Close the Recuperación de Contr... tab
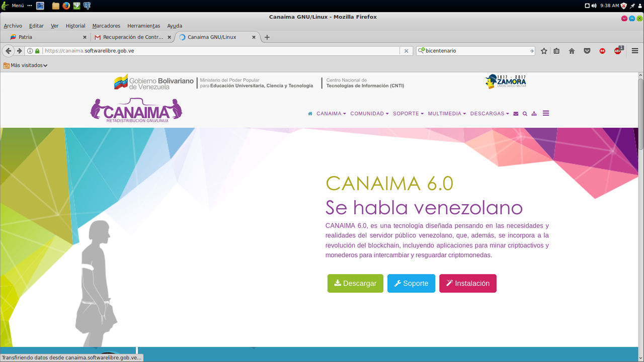The width and height of the screenshot is (644, 362). [169, 37]
